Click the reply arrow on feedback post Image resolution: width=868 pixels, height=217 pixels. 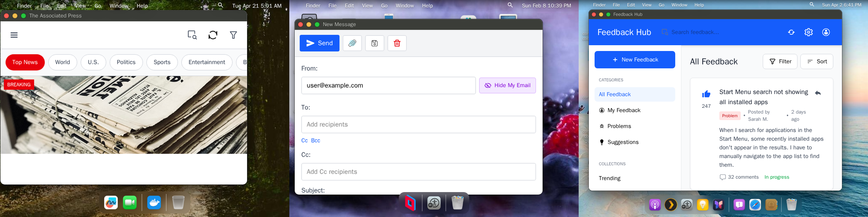click(x=818, y=93)
